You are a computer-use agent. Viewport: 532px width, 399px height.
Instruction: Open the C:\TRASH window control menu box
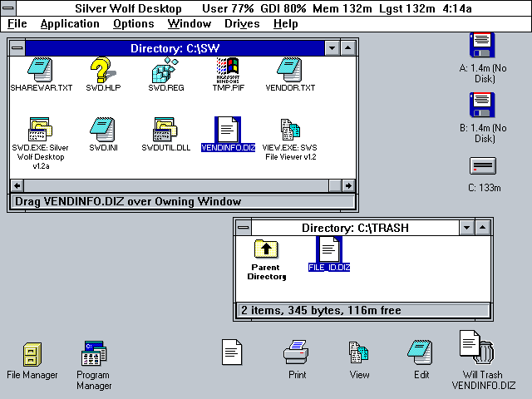point(243,228)
